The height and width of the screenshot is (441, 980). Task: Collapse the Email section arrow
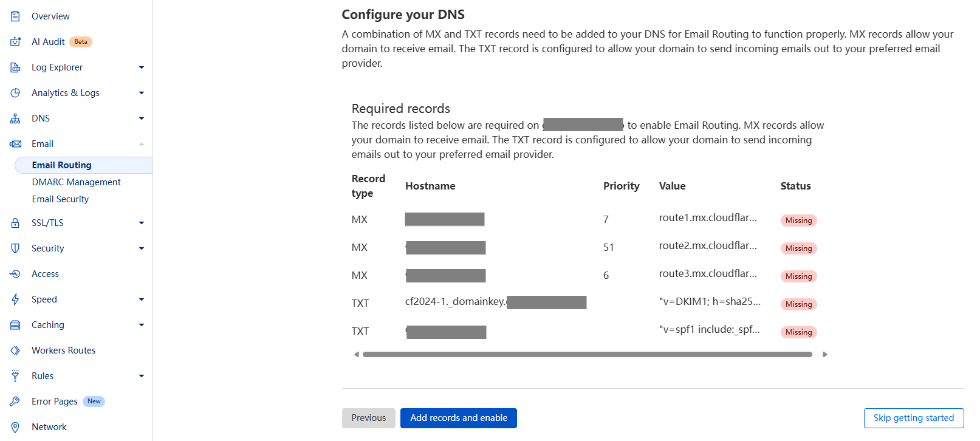click(142, 144)
